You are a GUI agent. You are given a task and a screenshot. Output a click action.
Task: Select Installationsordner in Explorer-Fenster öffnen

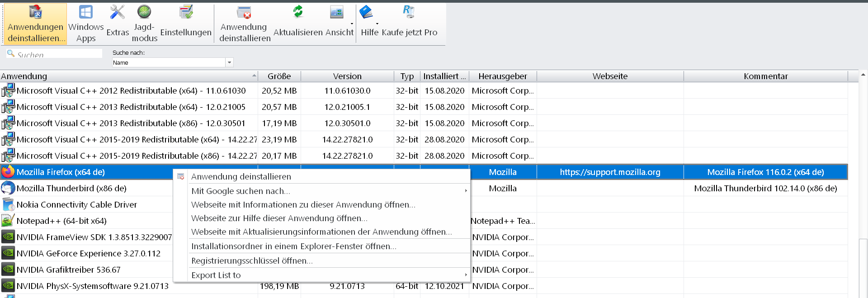click(x=293, y=246)
